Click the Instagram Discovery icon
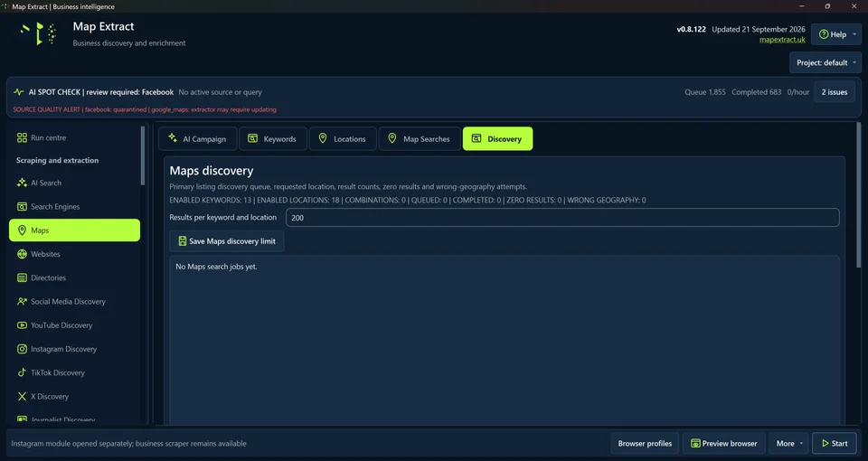Image resolution: width=868 pixels, height=461 pixels. click(22, 349)
